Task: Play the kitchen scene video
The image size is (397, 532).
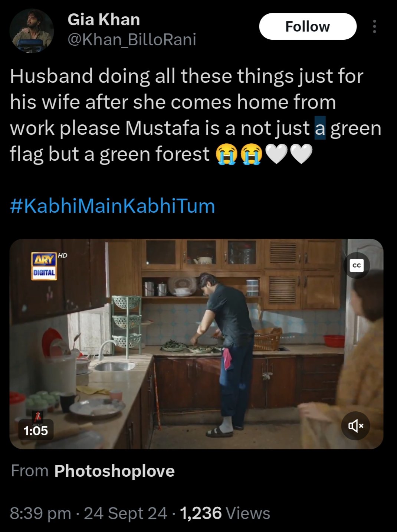Action: tap(196, 344)
